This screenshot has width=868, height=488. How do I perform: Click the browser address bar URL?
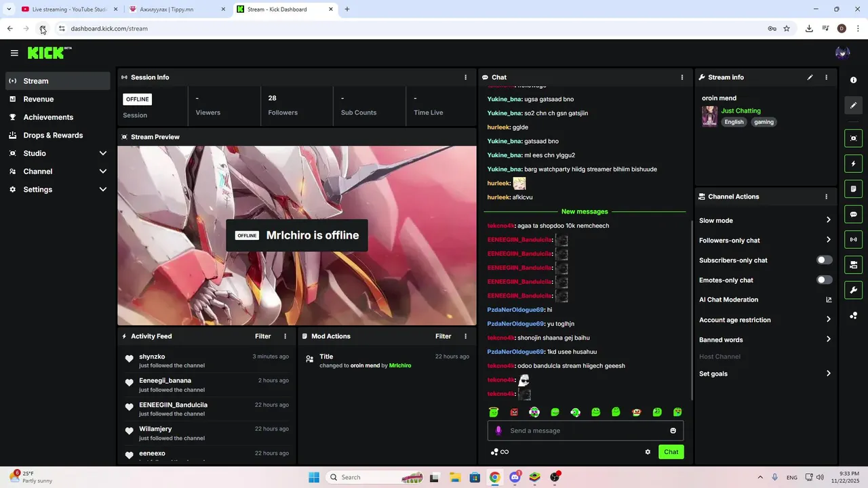click(109, 28)
